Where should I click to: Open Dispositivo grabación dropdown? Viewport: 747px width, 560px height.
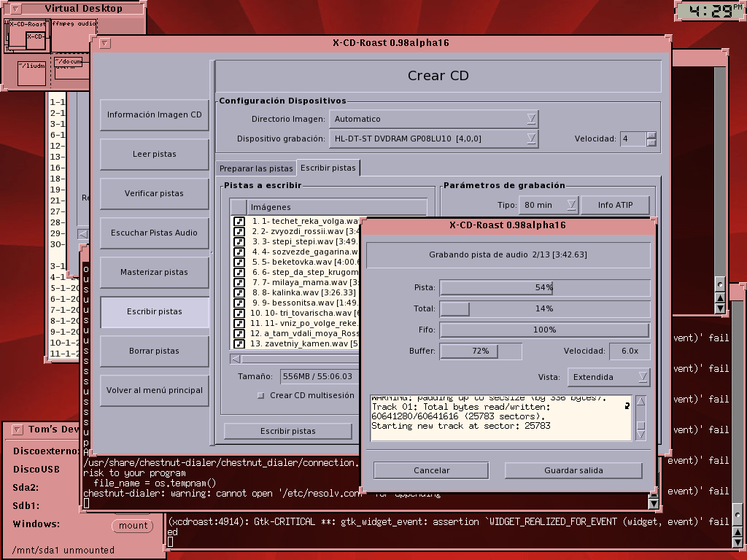point(433,139)
